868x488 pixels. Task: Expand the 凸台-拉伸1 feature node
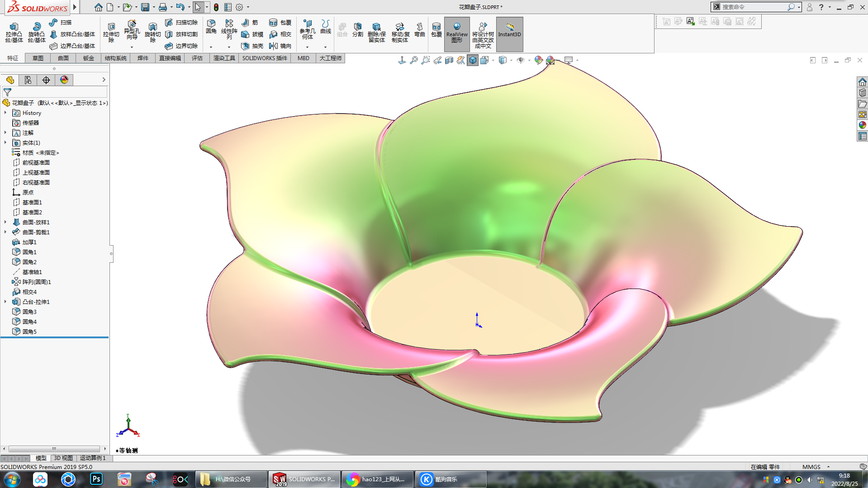click(5, 302)
